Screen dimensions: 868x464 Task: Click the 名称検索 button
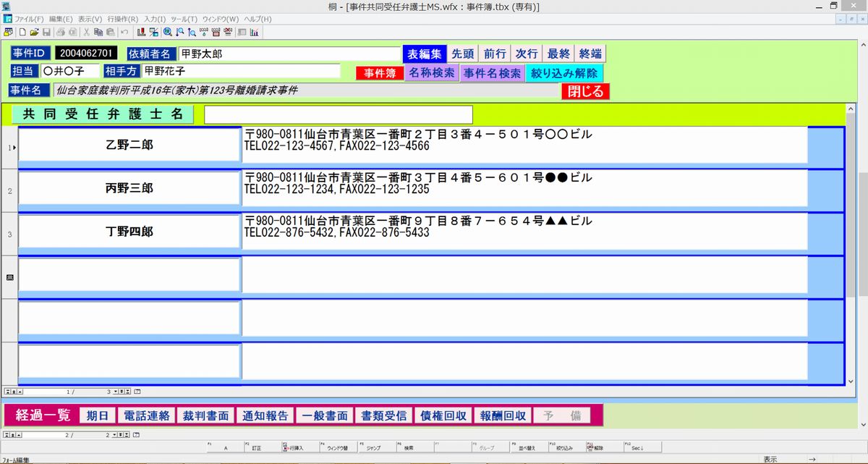[432, 73]
